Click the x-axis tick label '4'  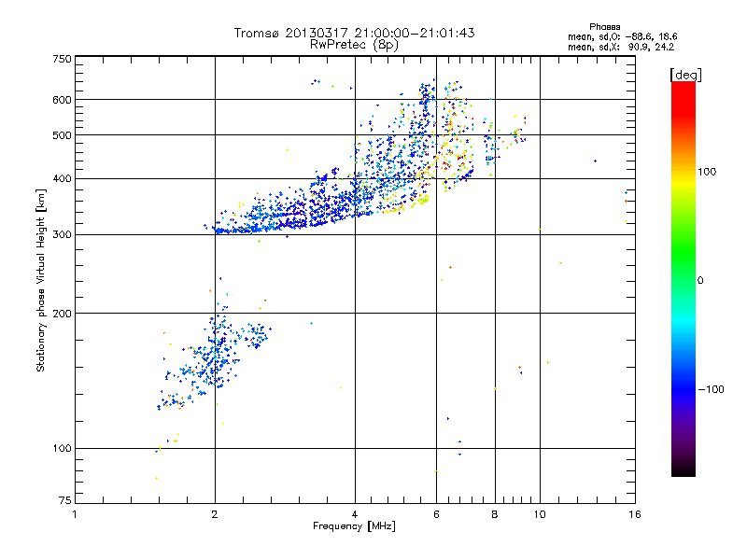click(x=355, y=514)
